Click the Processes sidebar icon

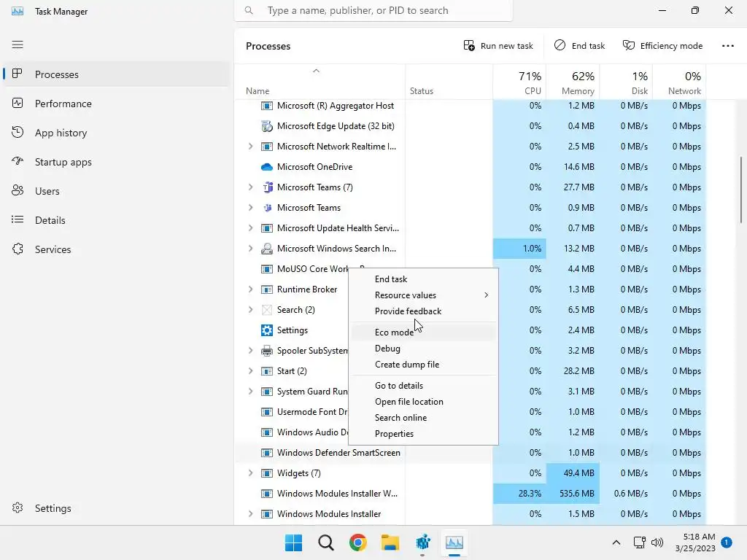pyautogui.click(x=18, y=74)
